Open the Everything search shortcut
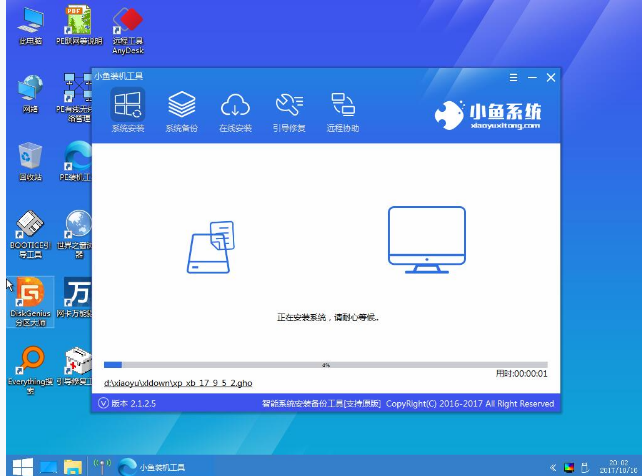Image resolution: width=642 pixels, height=476 pixels. (31, 367)
